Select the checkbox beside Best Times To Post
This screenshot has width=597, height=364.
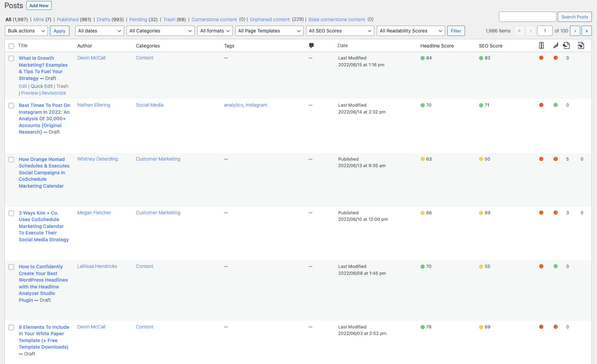[11, 105]
